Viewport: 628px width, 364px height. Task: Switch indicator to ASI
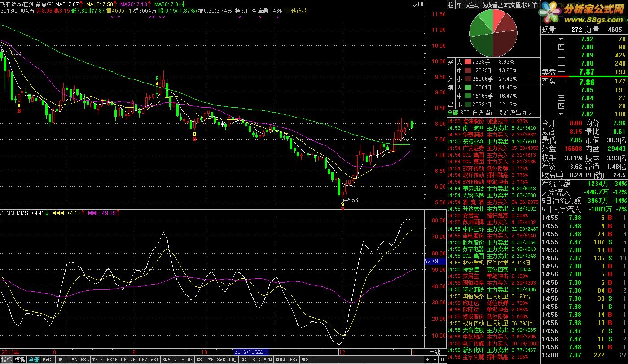click(154, 360)
